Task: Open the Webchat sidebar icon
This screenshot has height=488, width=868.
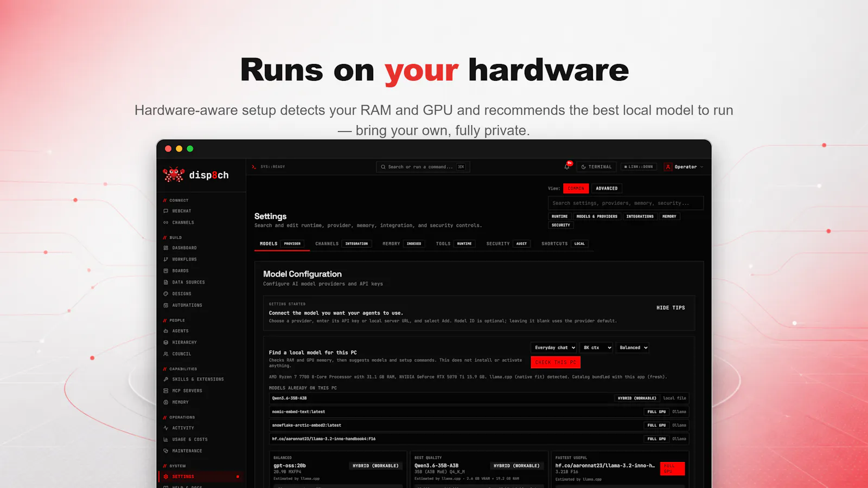Action: coord(166,211)
